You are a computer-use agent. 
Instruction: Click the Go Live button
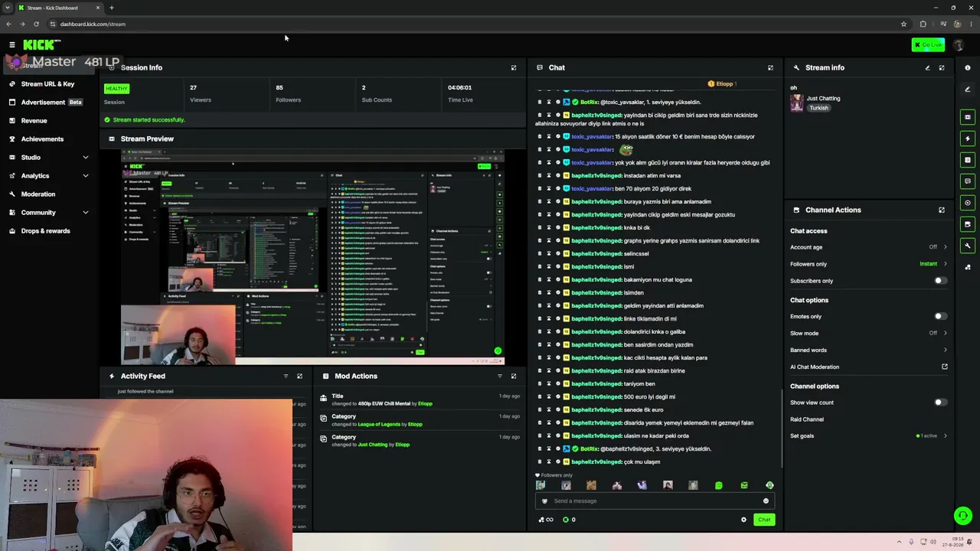pos(928,45)
